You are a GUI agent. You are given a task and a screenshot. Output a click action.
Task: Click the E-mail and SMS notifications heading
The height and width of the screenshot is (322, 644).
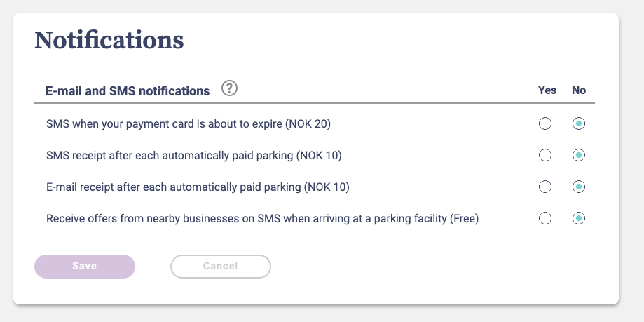(128, 91)
